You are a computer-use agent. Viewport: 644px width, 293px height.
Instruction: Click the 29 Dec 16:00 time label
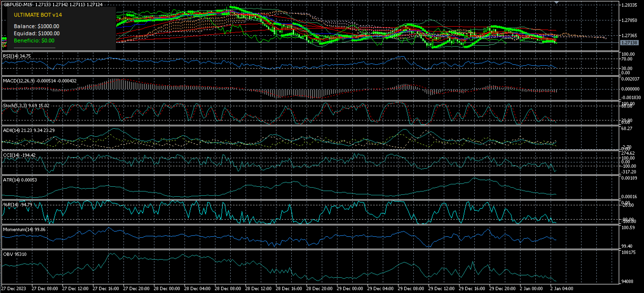pyautogui.click(x=472, y=289)
